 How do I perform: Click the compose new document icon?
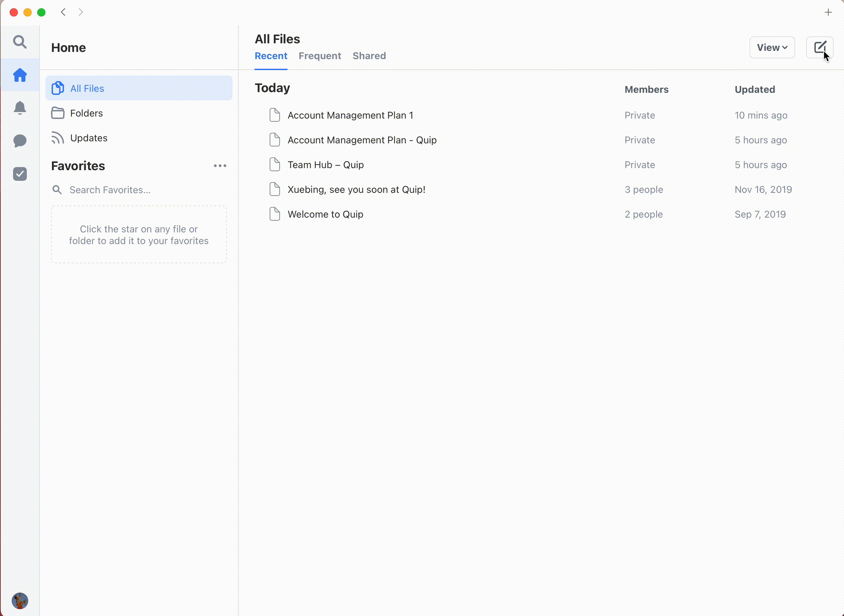click(x=819, y=47)
